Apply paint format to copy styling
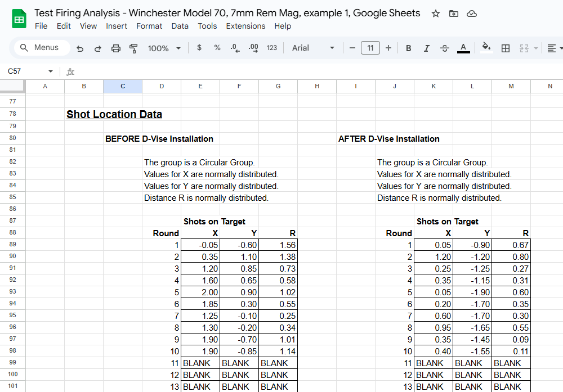 point(133,48)
